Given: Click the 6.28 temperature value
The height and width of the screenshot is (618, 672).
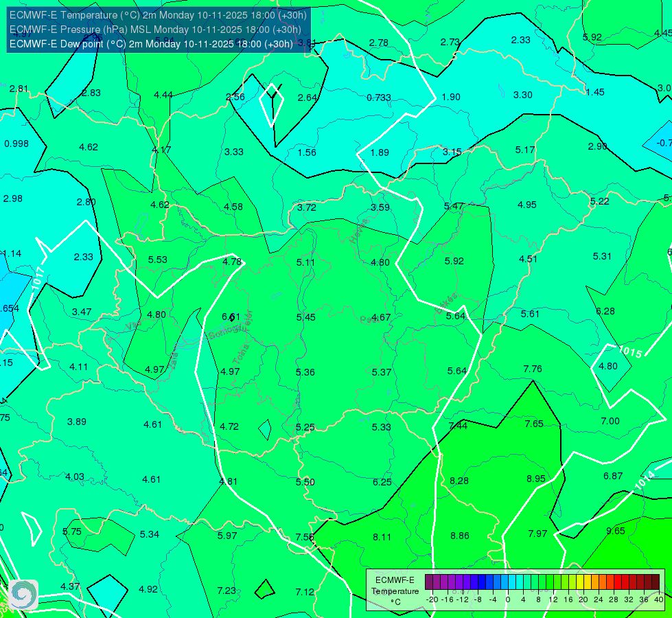Looking at the screenshot, I should (x=605, y=311).
